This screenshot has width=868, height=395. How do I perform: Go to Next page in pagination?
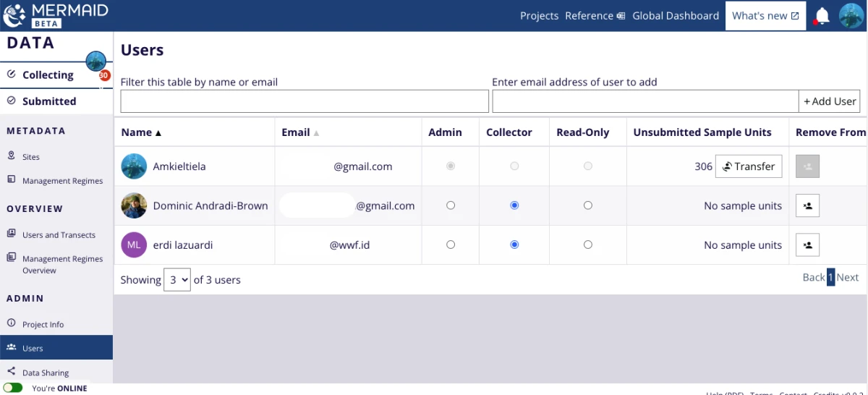tap(848, 277)
